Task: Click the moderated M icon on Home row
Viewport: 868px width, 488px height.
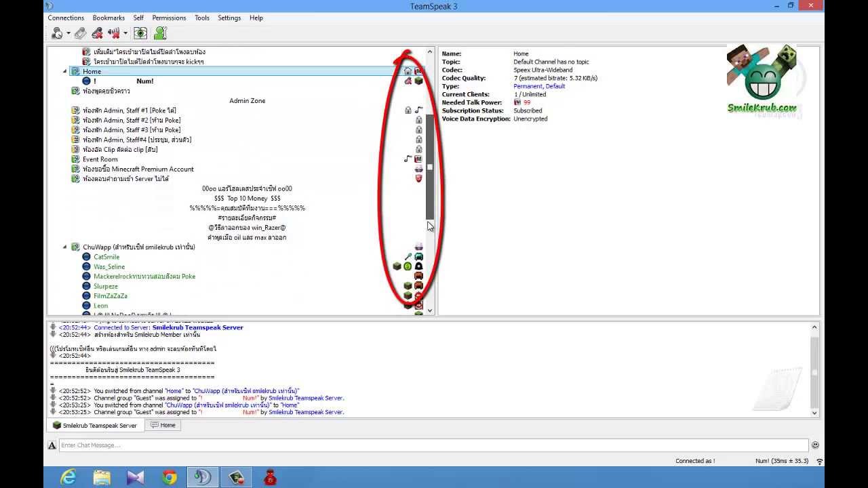Action: point(418,71)
